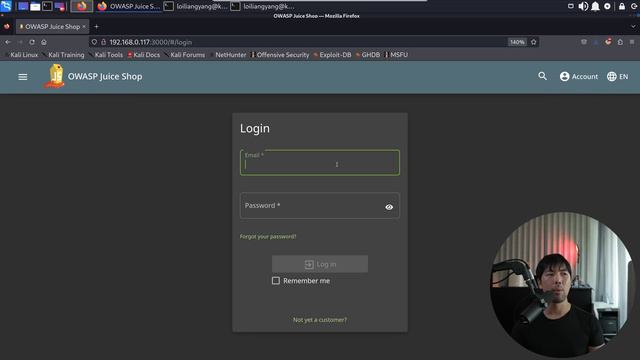Enable the Remember me checkbox
This screenshot has height=360, width=640.
click(276, 281)
